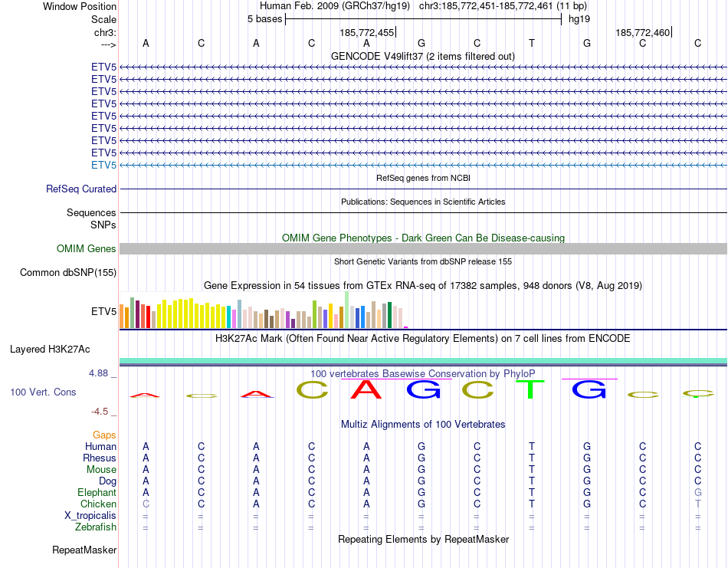Click the turquoise H3K27Ac signal band
This screenshot has height=568, width=728.
[423, 361]
